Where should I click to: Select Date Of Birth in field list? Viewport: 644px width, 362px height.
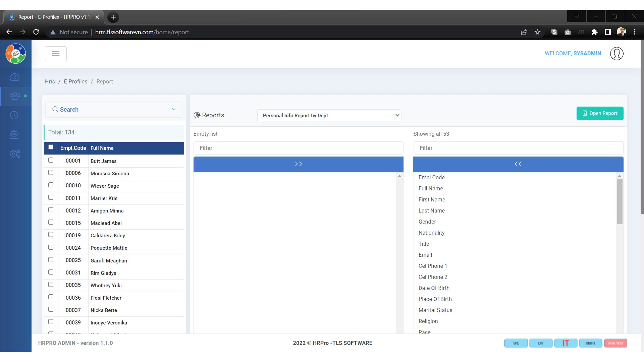(434, 288)
